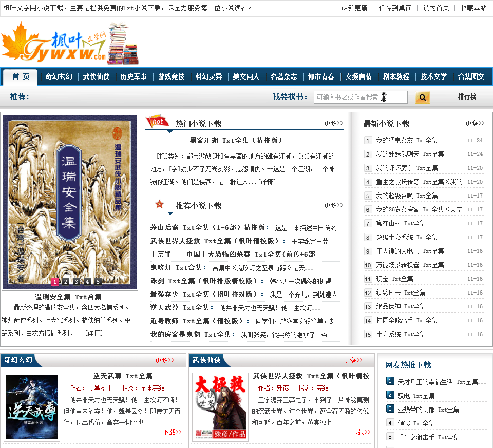Open the 武侠仙侠 category in navigation bar
Image resolution: width=493 pixels, height=448 pixels.
(96, 76)
